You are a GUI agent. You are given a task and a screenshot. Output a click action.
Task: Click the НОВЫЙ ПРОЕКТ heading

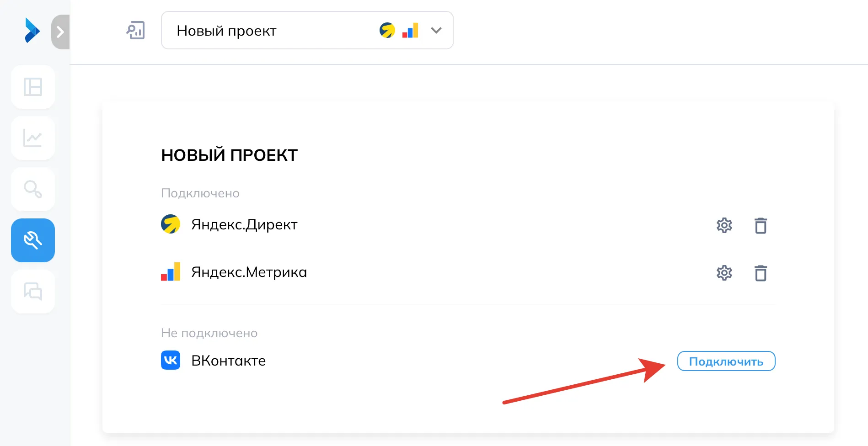[230, 155]
